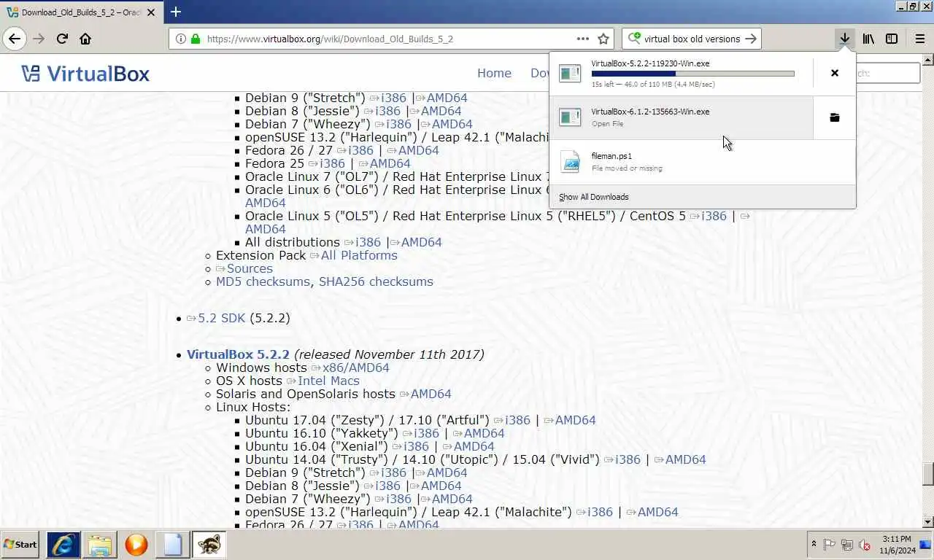This screenshot has height=560, width=934.
Task: Click Ubuntu 14.04 Trusty AMD64 link
Action: click(x=685, y=459)
